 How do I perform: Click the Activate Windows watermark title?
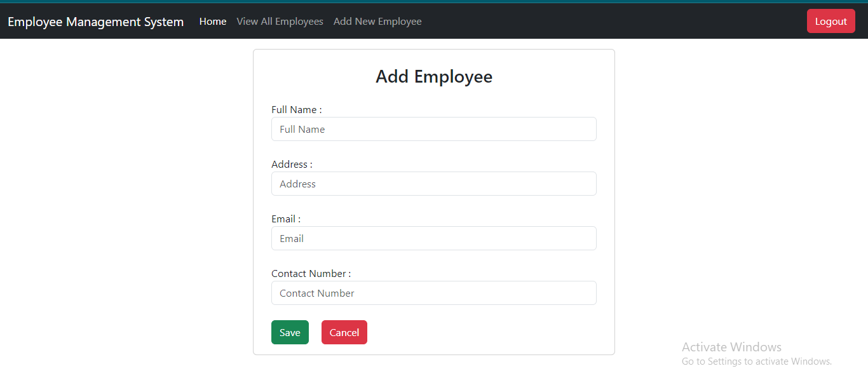pyautogui.click(x=731, y=347)
